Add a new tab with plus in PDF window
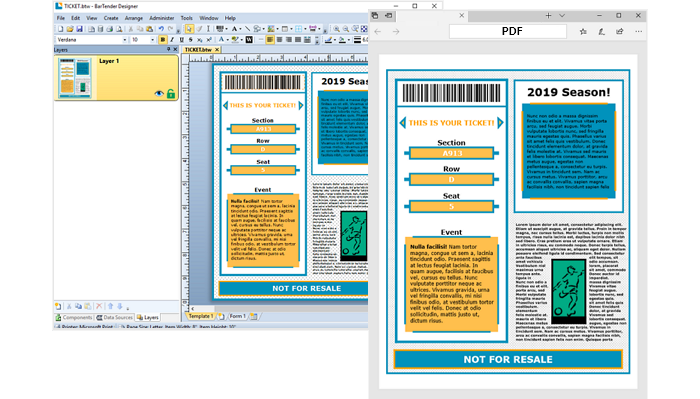The image size is (700, 399). point(548,16)
